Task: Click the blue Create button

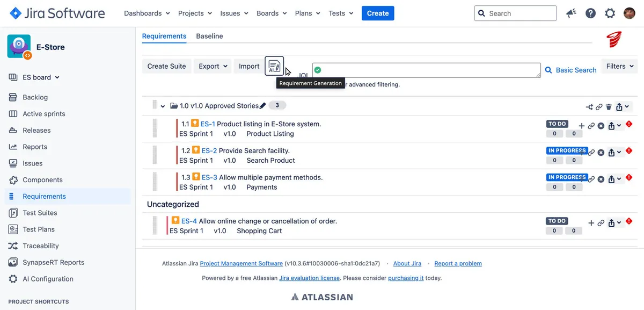Action: point(378,13)
